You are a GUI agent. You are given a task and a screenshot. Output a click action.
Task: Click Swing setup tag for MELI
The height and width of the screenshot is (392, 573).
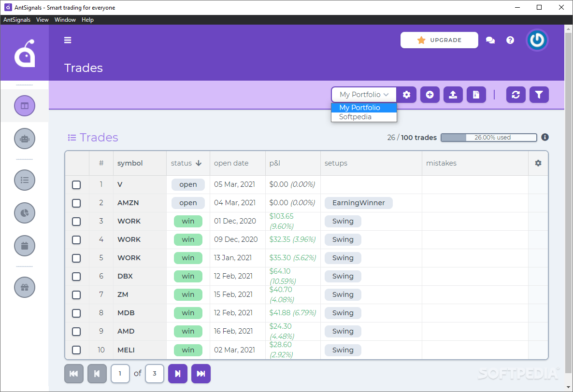pos(343,350)
